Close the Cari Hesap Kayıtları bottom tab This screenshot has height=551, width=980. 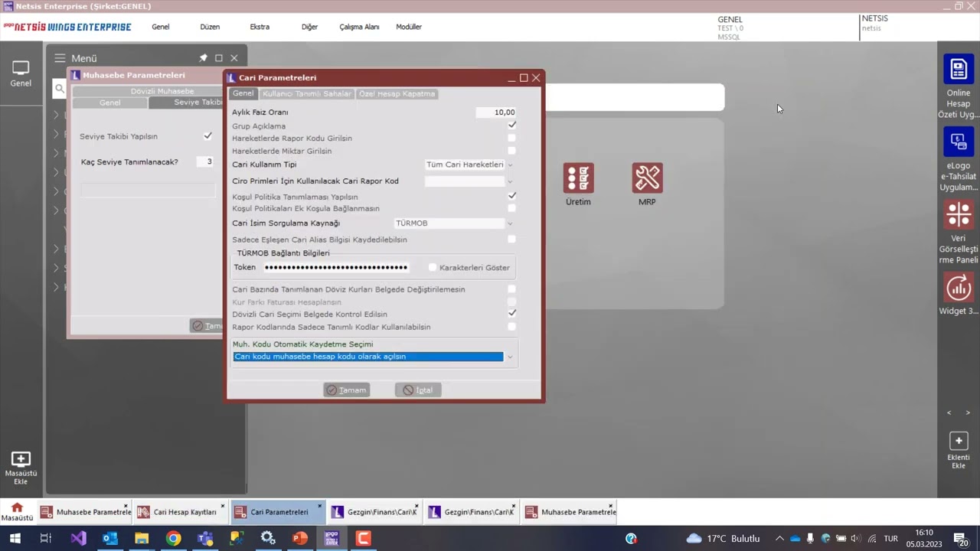click(223, 506)
